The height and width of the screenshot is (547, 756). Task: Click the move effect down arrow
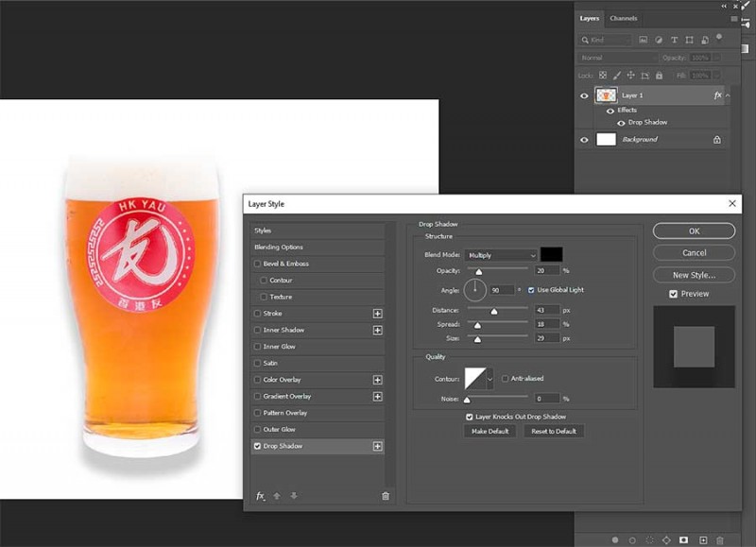pyautogui.click(x=294, y=496)
